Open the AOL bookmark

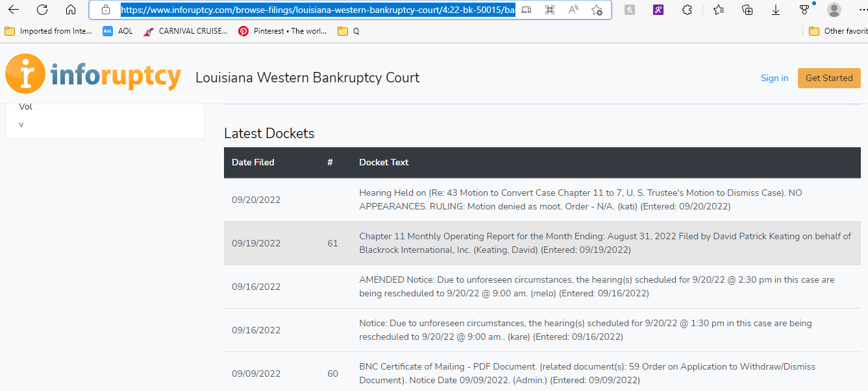118,31
